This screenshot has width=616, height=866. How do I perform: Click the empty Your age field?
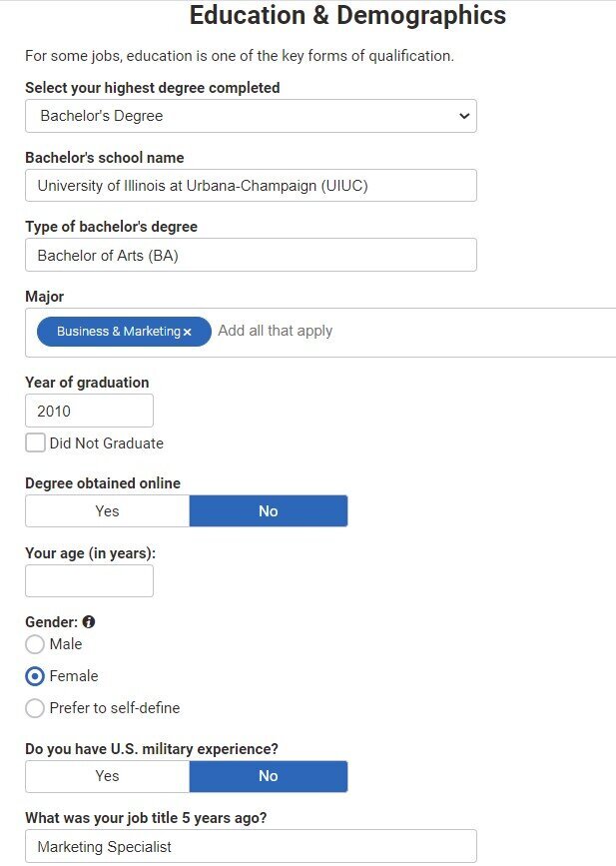coord(90,581)
